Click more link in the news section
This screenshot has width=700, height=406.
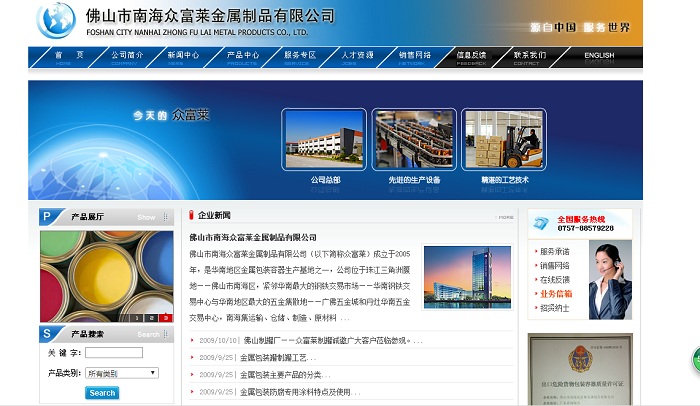(x=506, y=216)
